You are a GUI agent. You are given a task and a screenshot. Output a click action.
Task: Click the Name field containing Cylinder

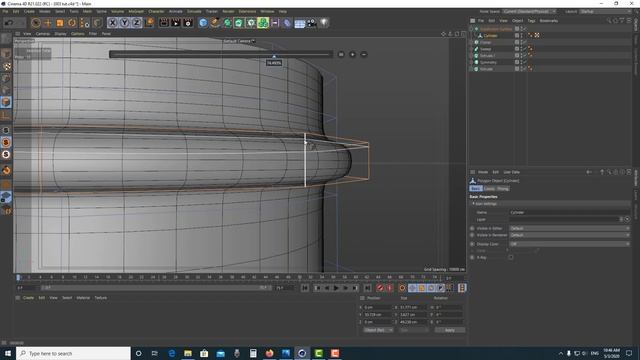(x=569, y=212)
